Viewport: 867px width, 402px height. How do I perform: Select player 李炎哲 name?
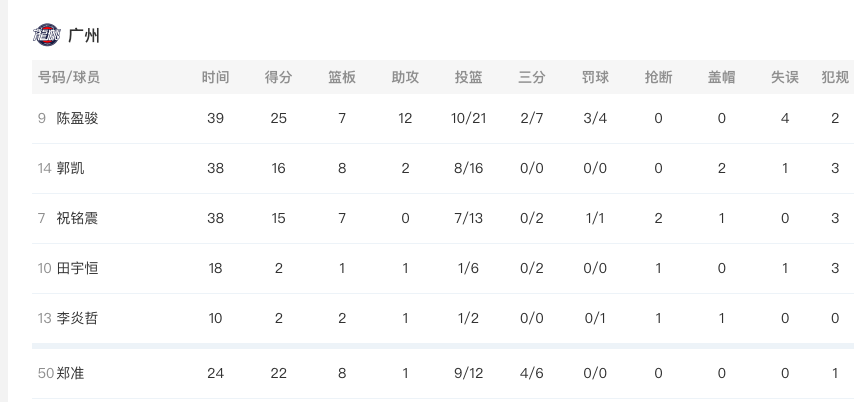[x=77, y=318]
